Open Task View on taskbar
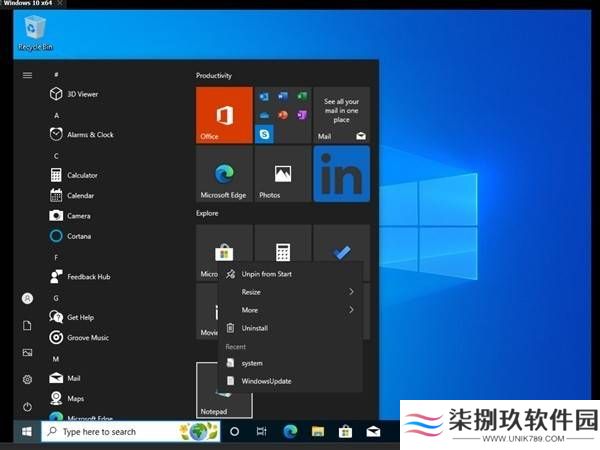The image size is (600, 450). click(262, 432)
